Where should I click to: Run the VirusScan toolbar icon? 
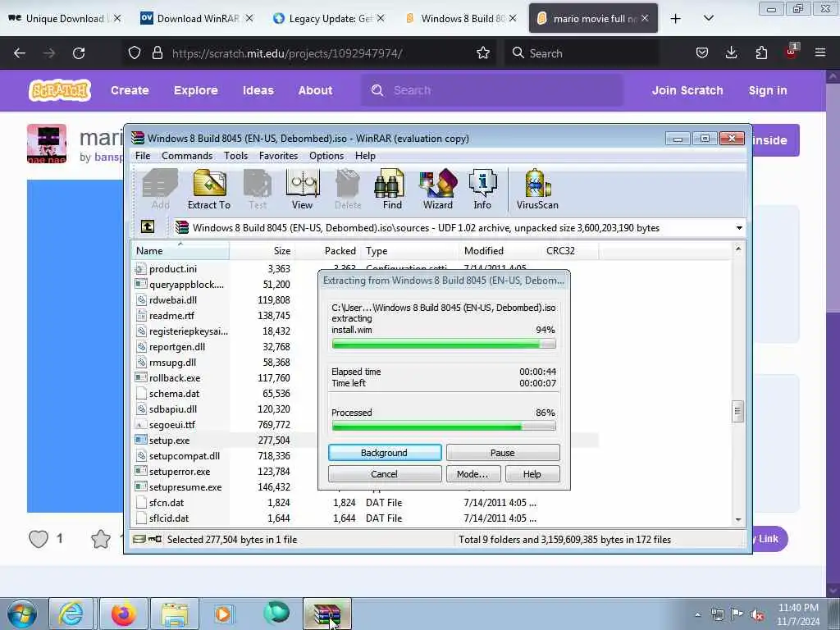click(x=537, y=189)
